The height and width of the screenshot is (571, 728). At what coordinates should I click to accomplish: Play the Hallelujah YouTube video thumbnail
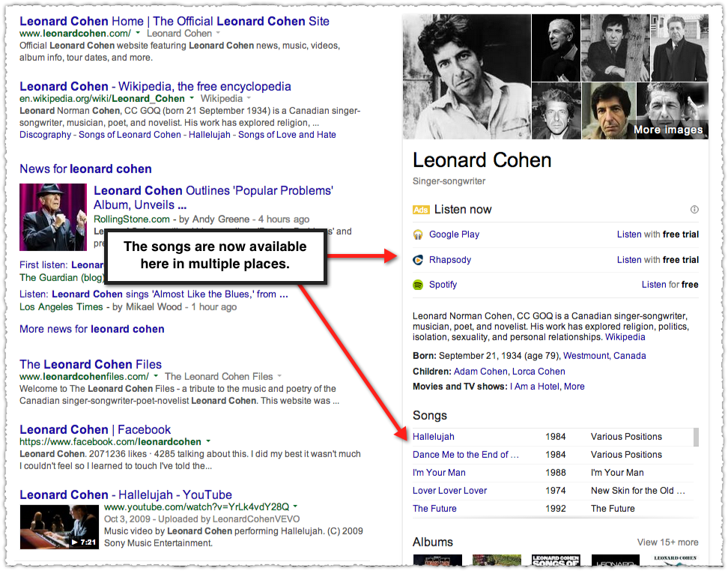[59, 527]
